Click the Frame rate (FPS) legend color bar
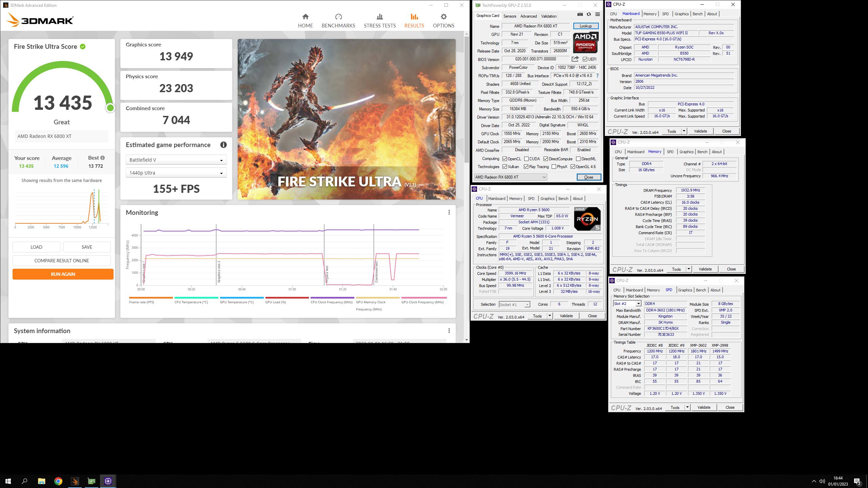 pyautogui.click(x=151, y=298)
